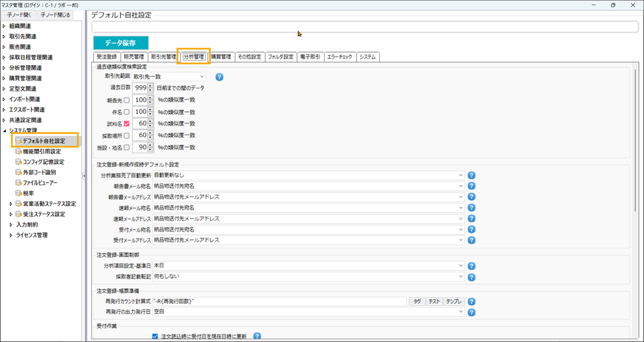Click 再発行カウント計算式 input field
The image size is (644, 342).
tap(279, 301)
